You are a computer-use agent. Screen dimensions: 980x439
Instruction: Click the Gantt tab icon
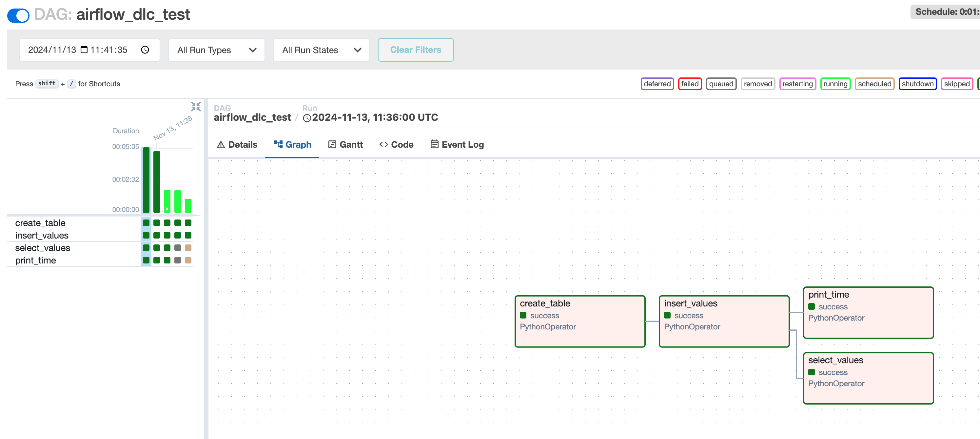coord(332,144)
